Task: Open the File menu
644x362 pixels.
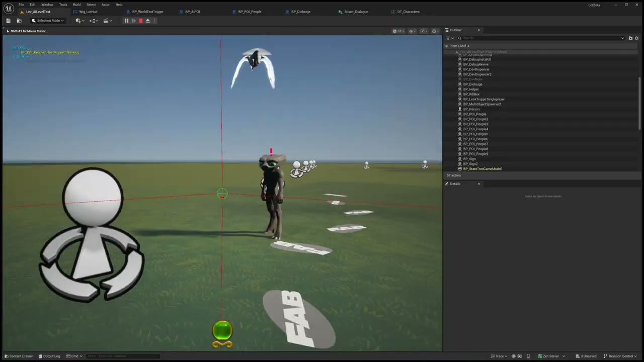Action: (21, 5)
